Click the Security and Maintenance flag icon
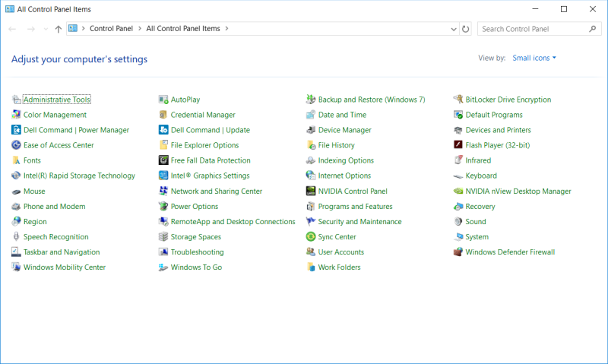This screenshot has width=608, height=364. pyautogui.click(x=311, y=222)
